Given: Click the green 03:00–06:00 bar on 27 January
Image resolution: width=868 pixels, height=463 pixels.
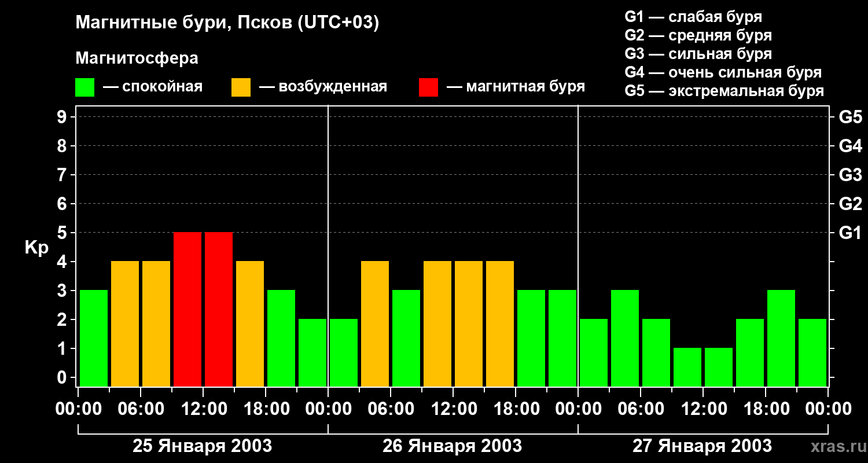Looking at the screenshot, I should (x=625, y=338).
